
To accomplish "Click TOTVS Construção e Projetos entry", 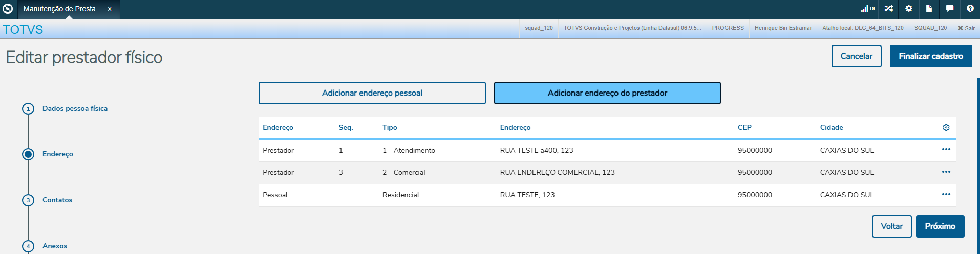I will click(632, 28).
